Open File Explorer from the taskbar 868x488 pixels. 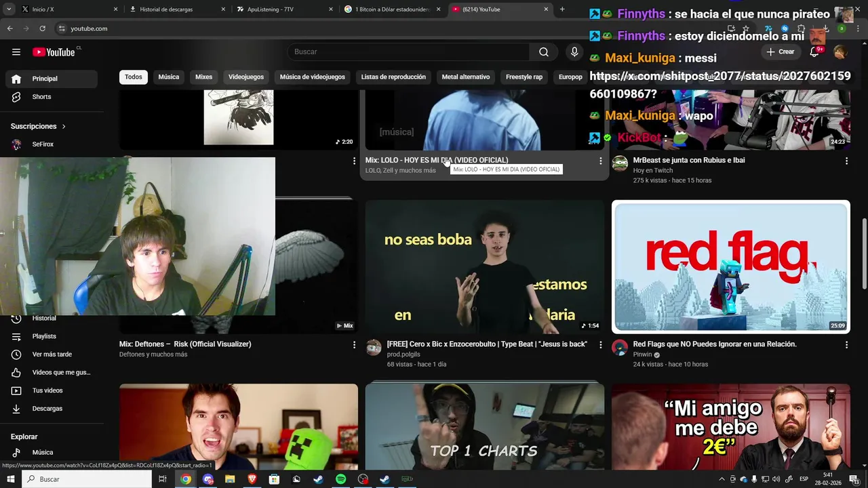click(x=230, y=479)
